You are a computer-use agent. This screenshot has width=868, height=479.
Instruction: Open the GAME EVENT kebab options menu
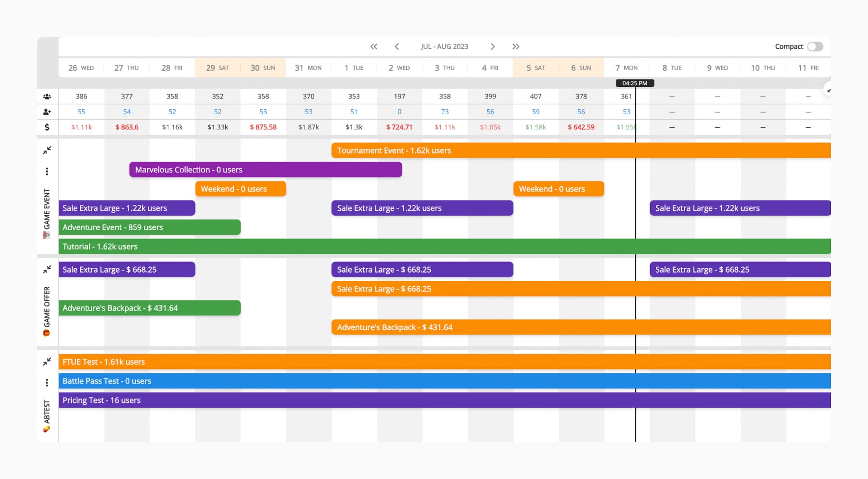[47, 171]
